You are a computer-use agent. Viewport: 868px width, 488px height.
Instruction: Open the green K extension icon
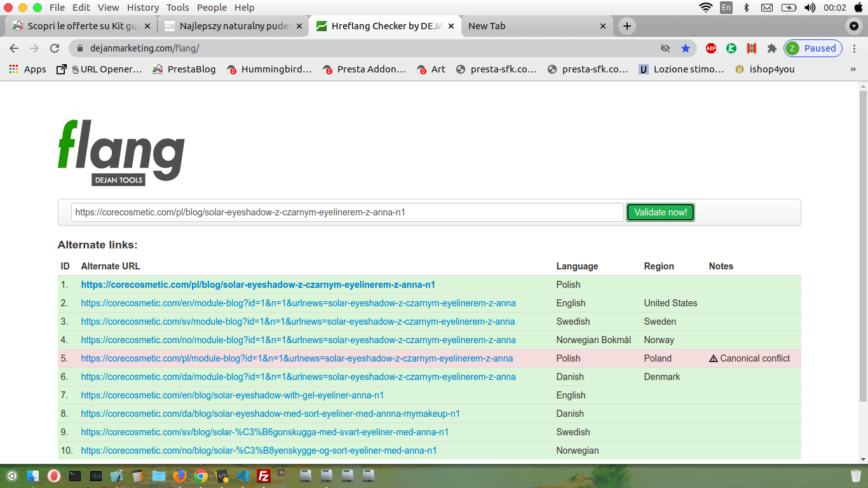pyautogui.click(x=731, y=48)
